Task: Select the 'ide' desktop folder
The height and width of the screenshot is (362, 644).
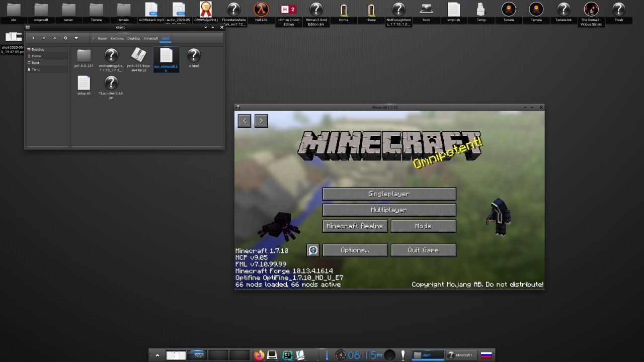Action: pos(14,12)
